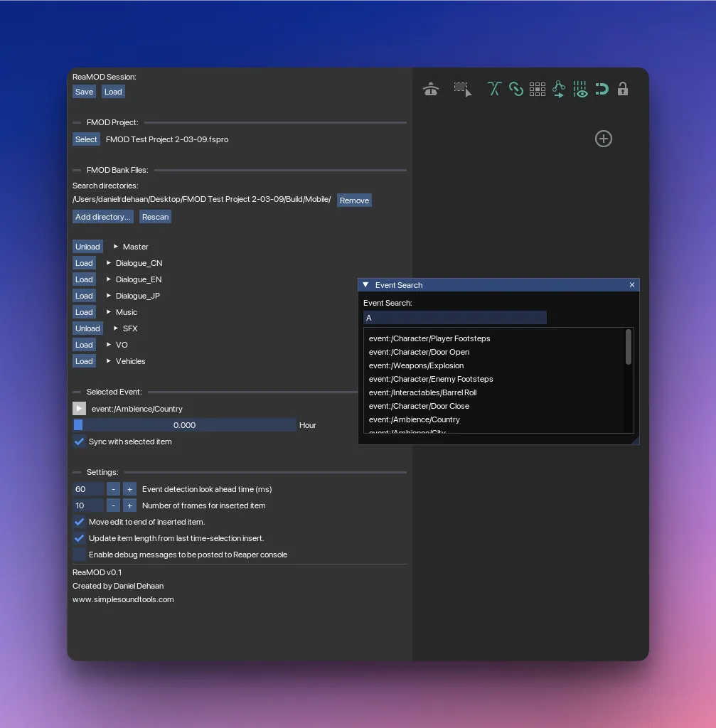Play the selected event Ambience/Country
The image size is (716, 728).
pyautogui.click(x=79, y=409)
